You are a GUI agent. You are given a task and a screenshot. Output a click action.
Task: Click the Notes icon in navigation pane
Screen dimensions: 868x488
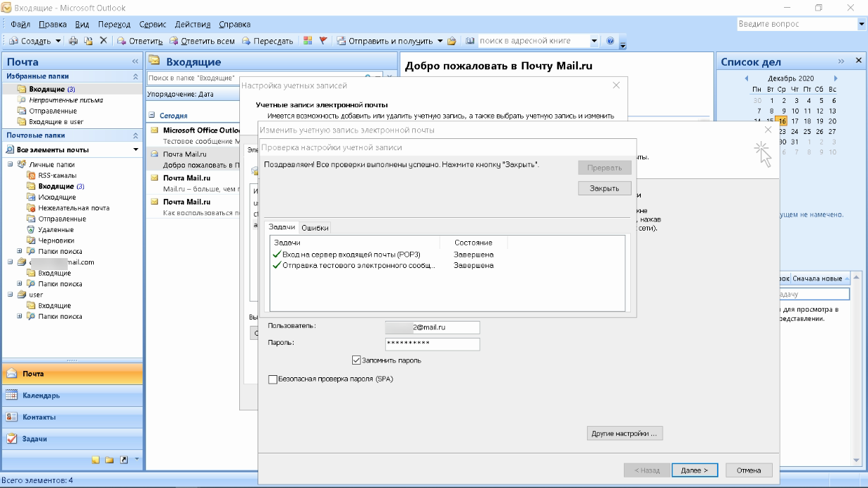coord(97,460)
